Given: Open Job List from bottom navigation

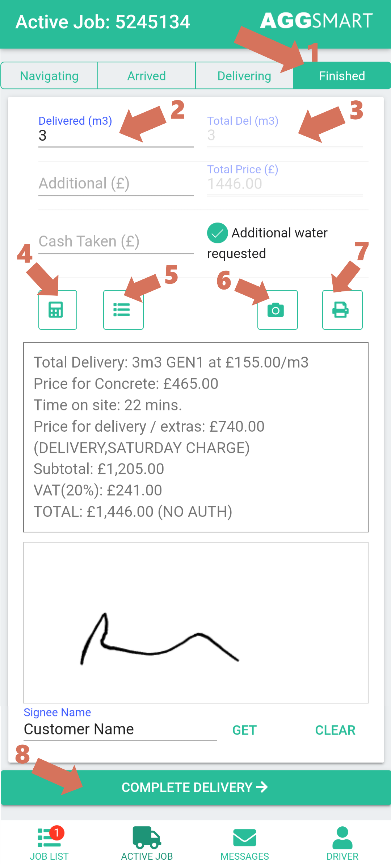Looking at the screenshot, I should point(49,843).
